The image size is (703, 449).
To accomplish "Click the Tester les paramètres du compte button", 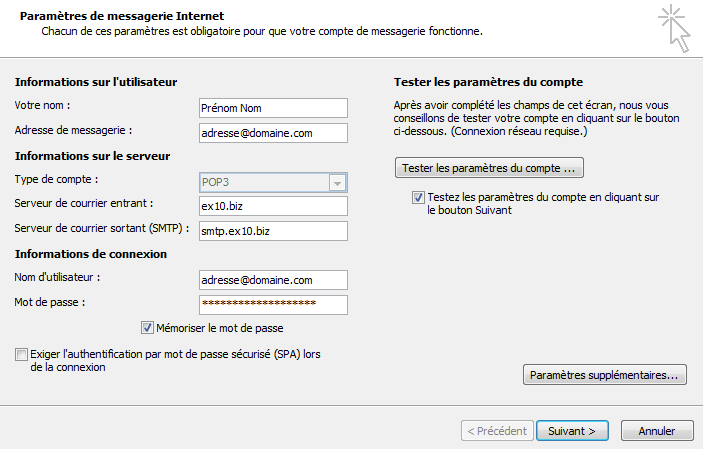I will (490, 166).
